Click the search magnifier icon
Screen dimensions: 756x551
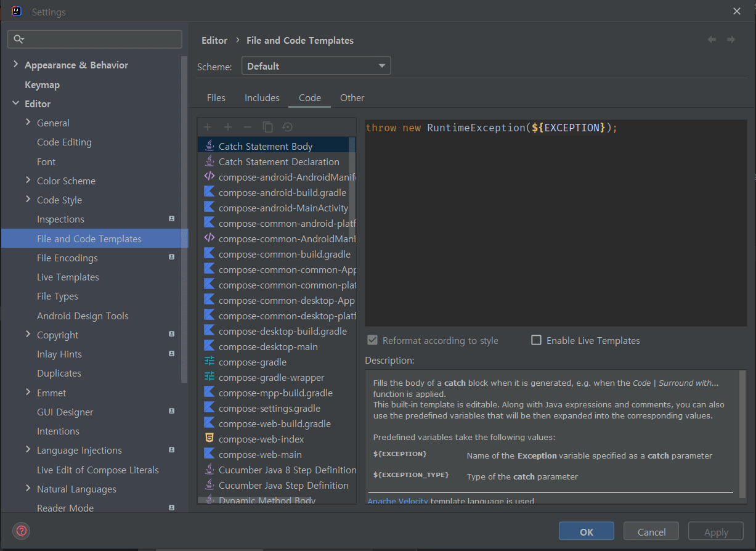tap(18, 39)
